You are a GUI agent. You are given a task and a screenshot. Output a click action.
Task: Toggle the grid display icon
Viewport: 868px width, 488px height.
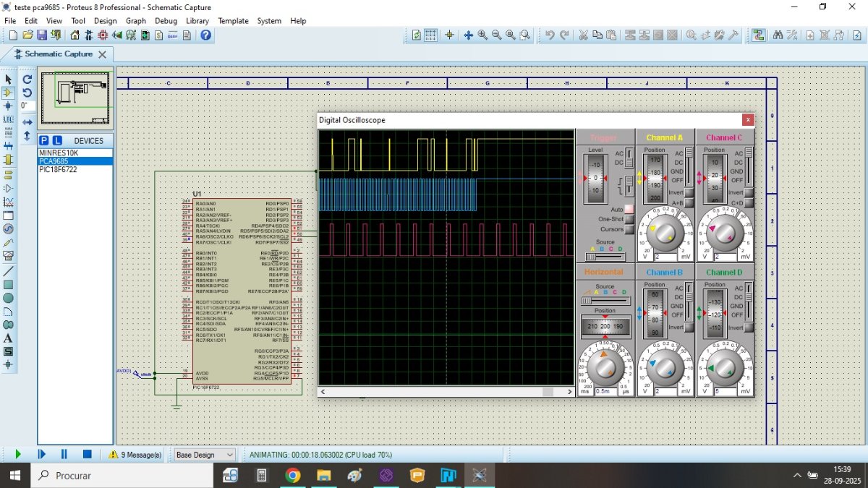tap(430, 35)
